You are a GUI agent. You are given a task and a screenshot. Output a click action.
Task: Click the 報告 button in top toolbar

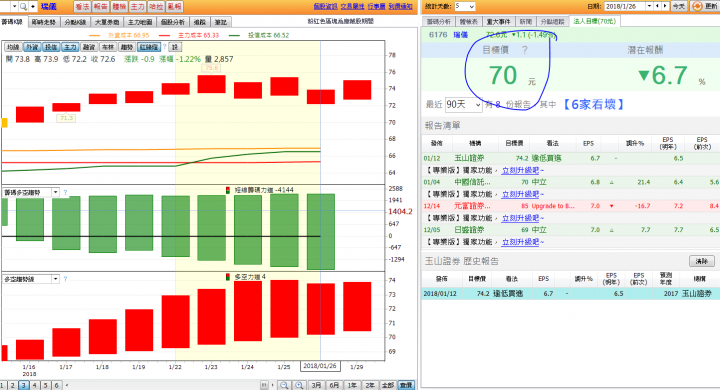pos(101,6)
